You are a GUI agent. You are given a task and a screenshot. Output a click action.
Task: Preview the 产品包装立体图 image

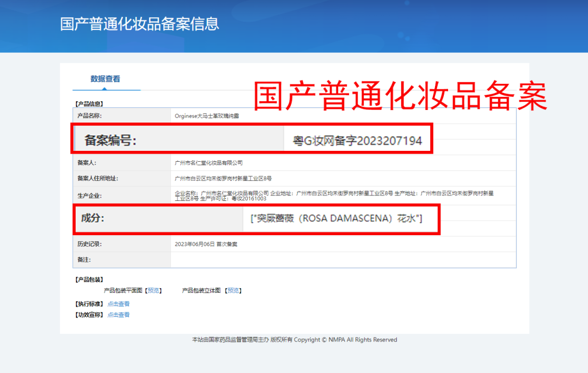pos(233,291)
